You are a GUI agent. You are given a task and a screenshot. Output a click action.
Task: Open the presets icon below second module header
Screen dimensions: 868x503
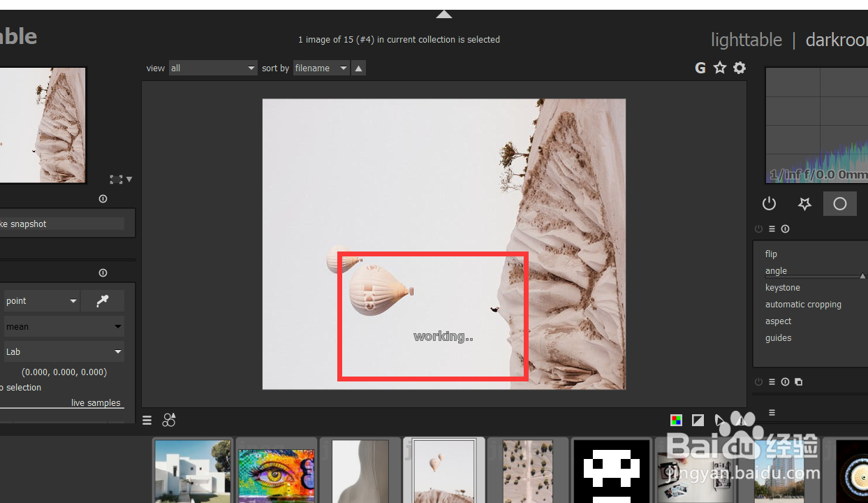(772, 413)
